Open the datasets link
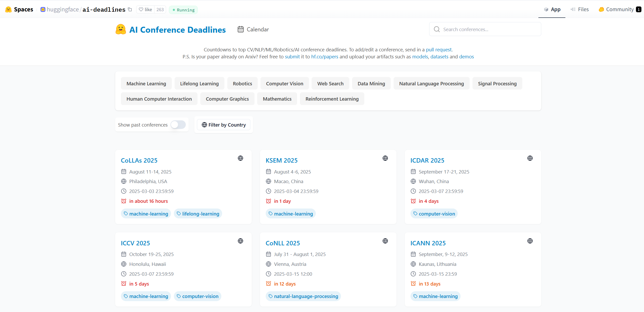Viewport: 644px width, 312px height. click(439, 57)
